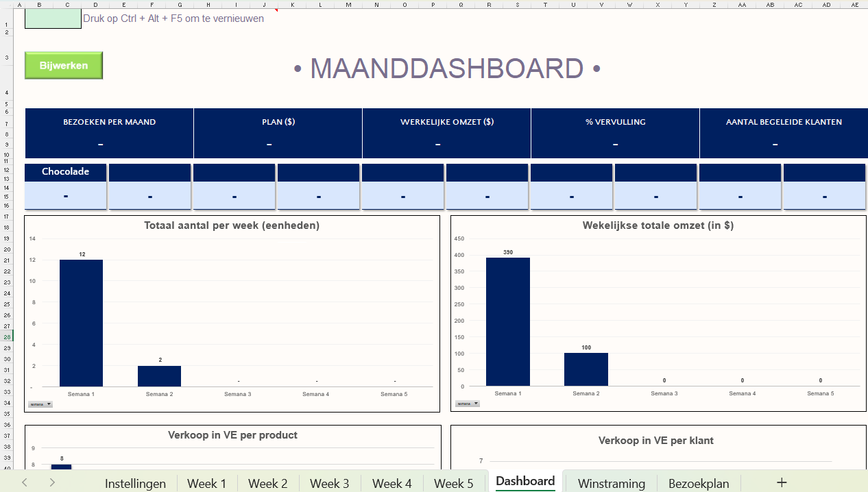Open semana filter on units chart

click(x=40, y=404)
